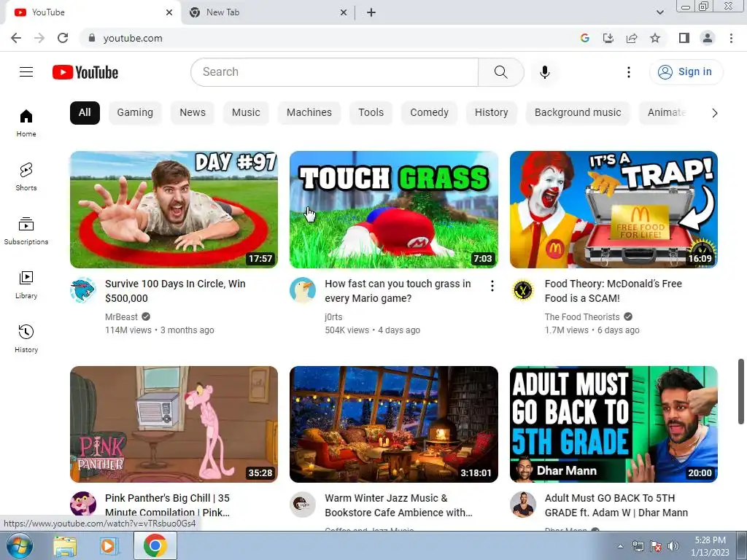Image resolution: width=747 pixels, height=560 pixels.
Task: Open Library in sidebar
Action: tap(26, 285)
